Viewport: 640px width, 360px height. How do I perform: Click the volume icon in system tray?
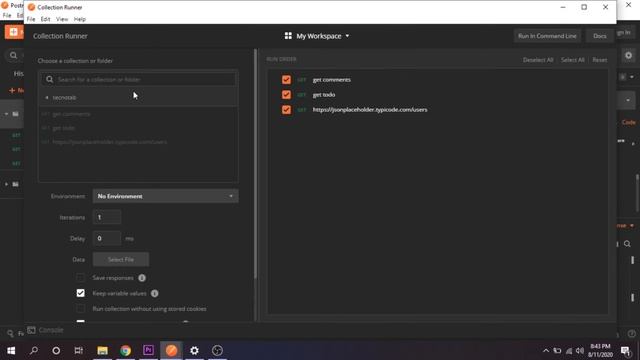click(x=580, y=351)
